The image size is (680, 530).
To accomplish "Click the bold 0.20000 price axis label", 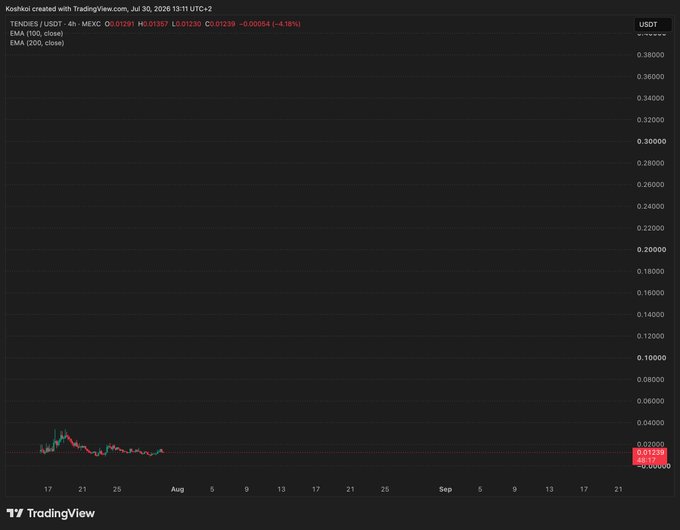I will [x=651, y=249].
